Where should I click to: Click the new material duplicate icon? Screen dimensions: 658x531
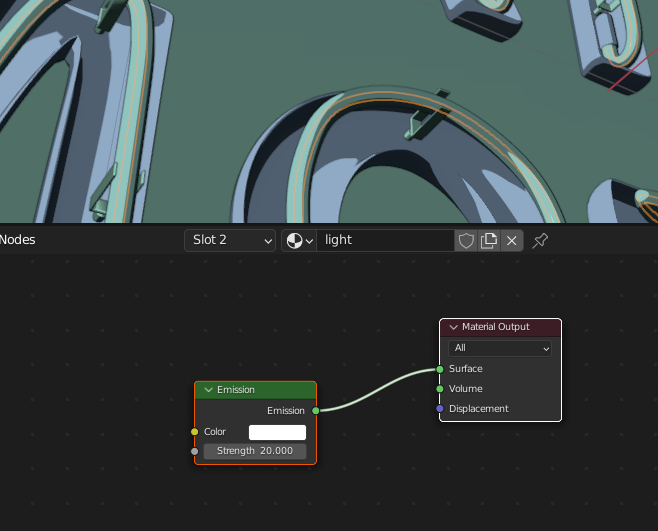(489, 240)
